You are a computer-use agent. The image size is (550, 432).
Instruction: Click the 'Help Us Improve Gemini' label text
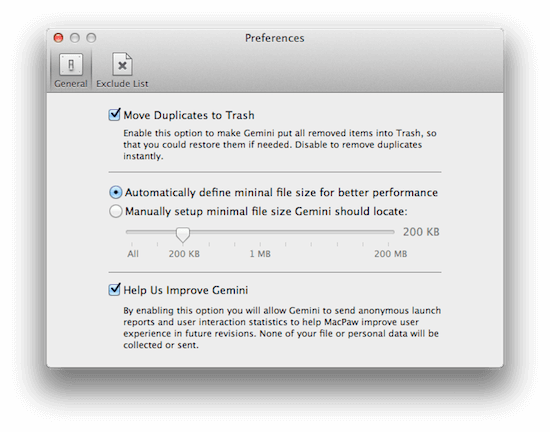(186, 290)
